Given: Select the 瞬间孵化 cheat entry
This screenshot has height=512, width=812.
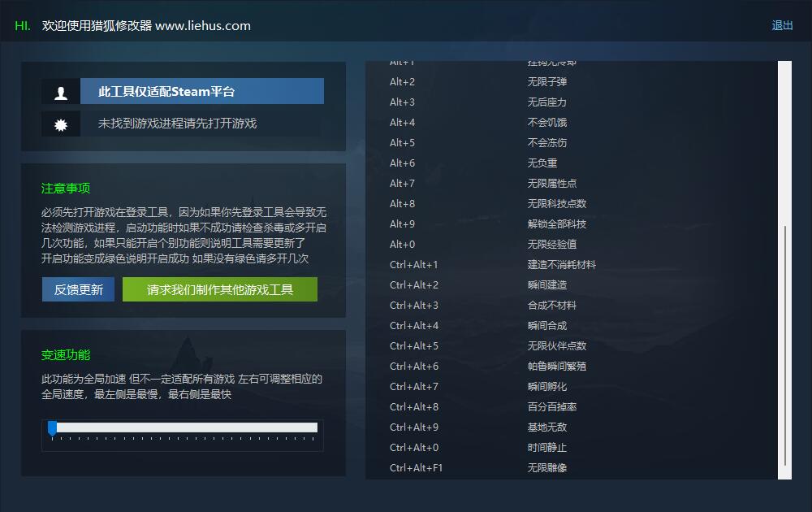Looking at the screenshot, I should pos(546,387).
